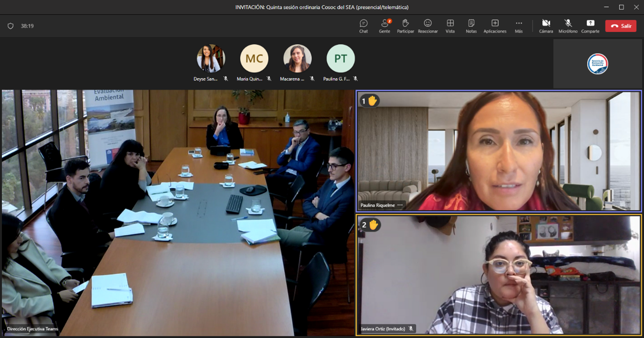Screen dimensions: 644x338
Task: Change layout via Vista button
Action: [x=450, y=26]
